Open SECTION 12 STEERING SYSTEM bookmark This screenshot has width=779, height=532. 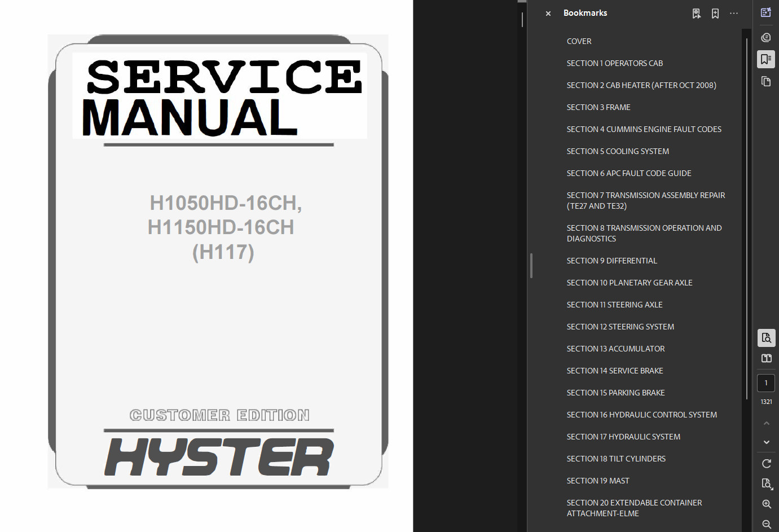pyautogui.click(x=620, y=327)
